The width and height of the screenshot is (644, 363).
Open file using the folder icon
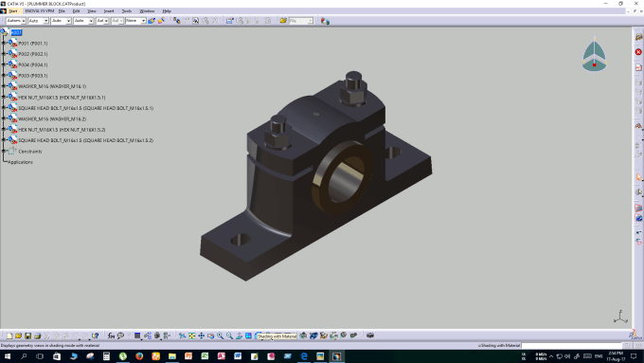pyautogui.click(x=19, y=336)
